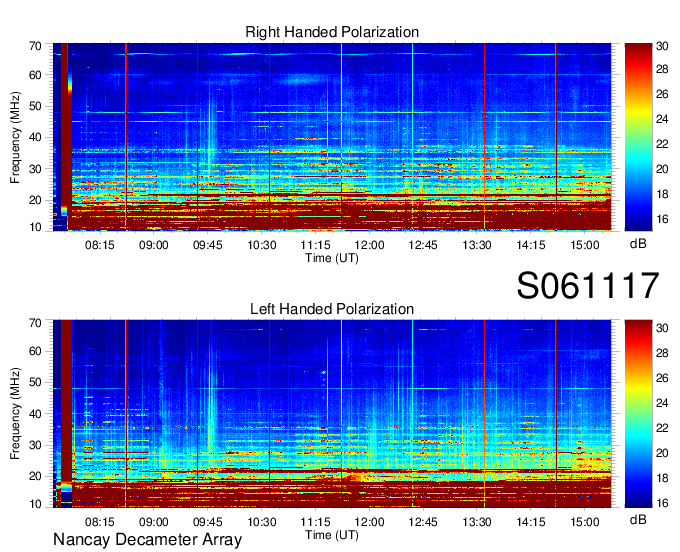The image size is (680, 552).
Task: Click Frequency (MHz) axis label of Right Handed plot
Action: [15, 137]
